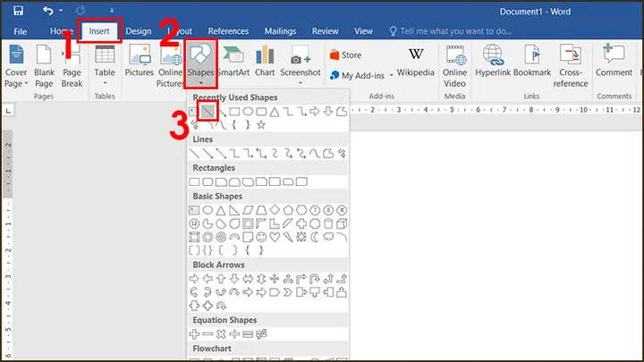Click the Cross-reference button
This screenshot has height=362, width=644.
click(x=571, y=65)
